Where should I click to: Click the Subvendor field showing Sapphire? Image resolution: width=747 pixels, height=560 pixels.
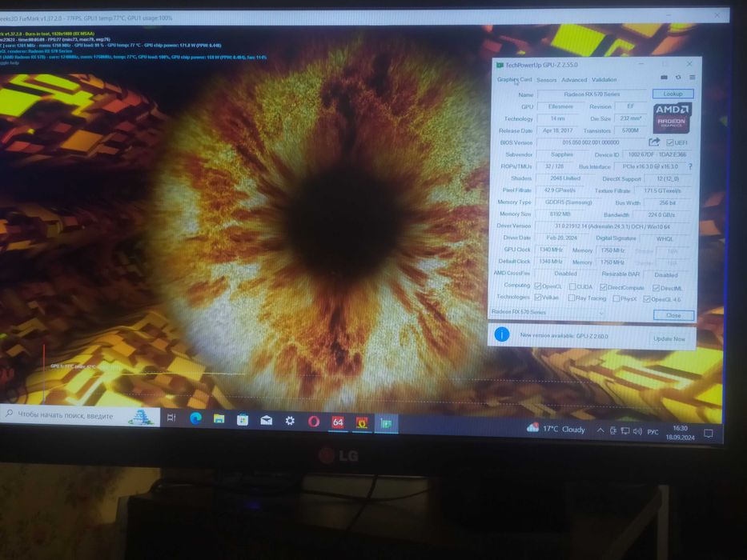tap(562, 154)
